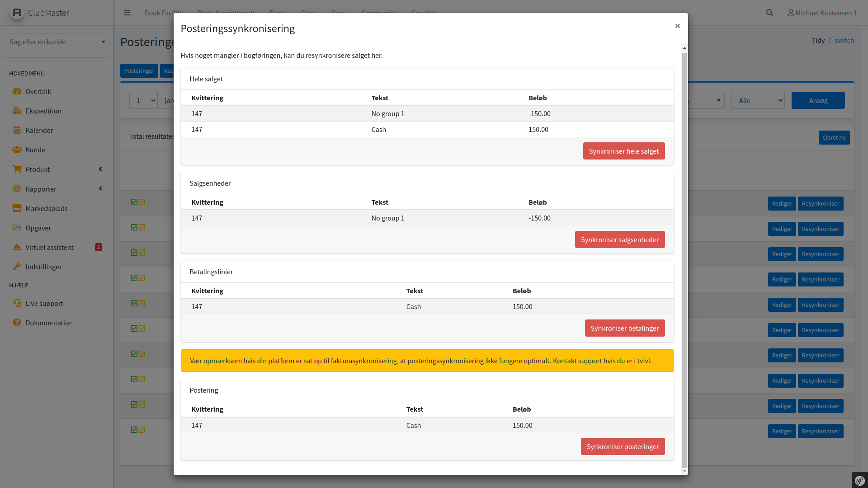Toggle the hamburger menu icon
The width and height of the screenshot is (868, 488).
[127, 13]
